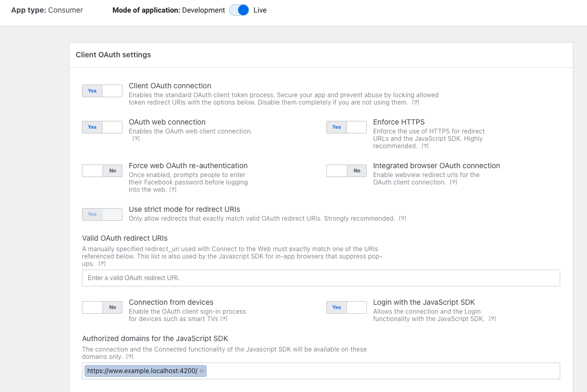This screenshot has width=587, height=392.
Task: Open help for Integrated browser OAuth connection
Action: [x=454, y=182]
